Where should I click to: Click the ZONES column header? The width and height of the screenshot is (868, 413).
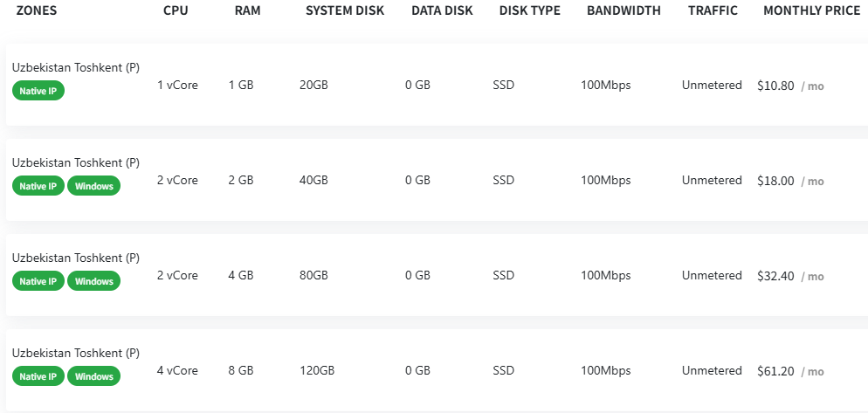[x=37, y=10]
